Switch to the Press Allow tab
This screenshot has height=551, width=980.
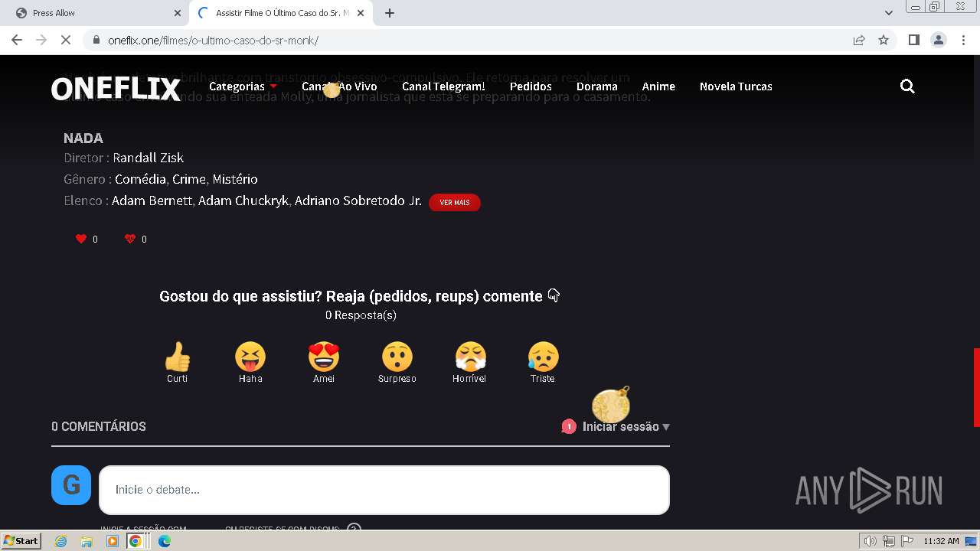click(x=96, y=13)
